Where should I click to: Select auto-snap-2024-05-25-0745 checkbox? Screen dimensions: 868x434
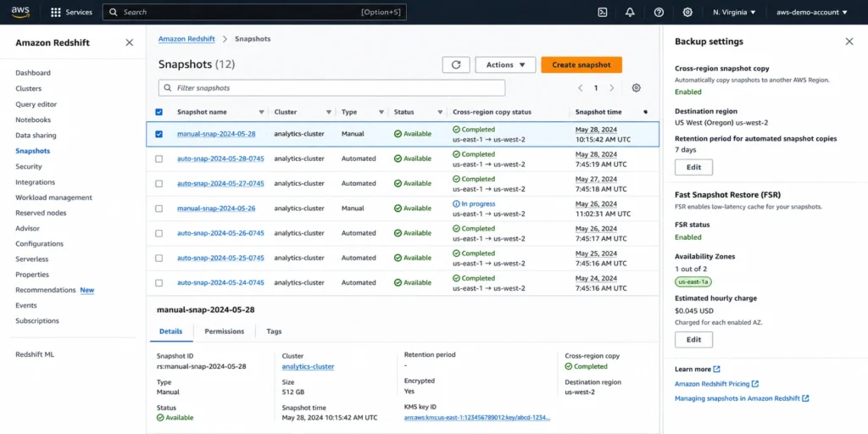point(159,258)
